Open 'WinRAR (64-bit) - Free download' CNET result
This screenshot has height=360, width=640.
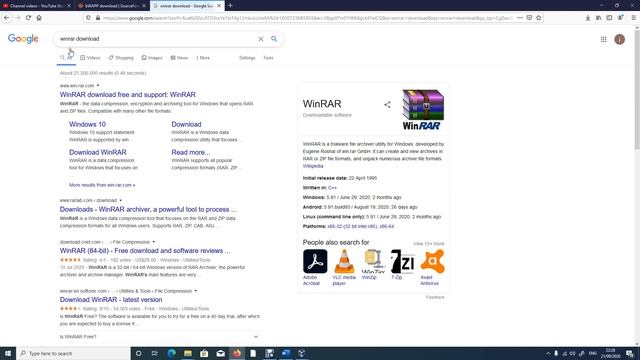[145, 251]
